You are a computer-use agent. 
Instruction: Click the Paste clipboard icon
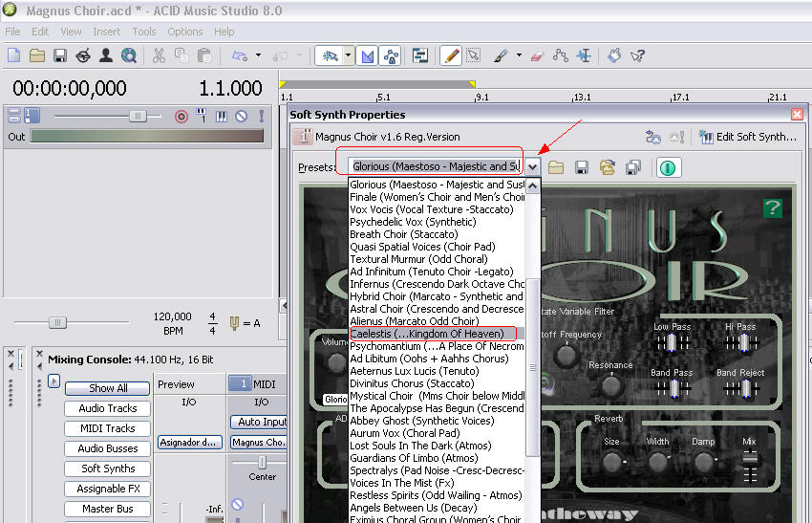204,54
